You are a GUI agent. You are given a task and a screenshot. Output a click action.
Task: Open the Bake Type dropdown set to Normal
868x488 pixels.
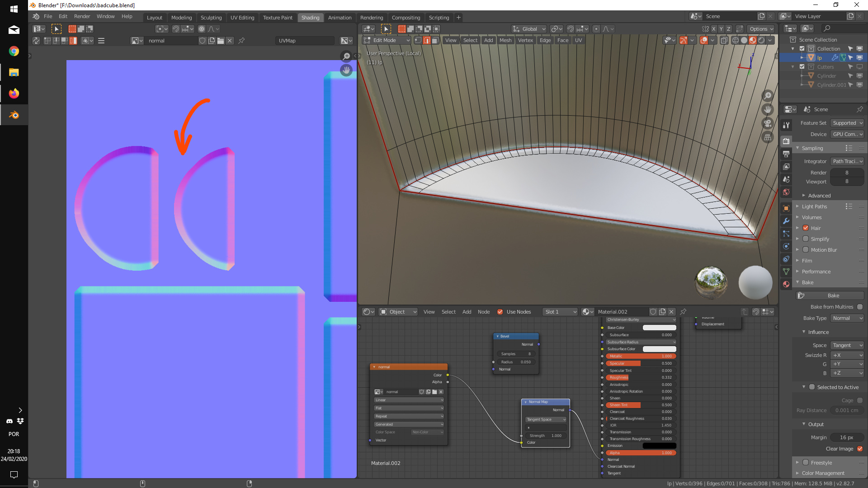(846, 318)
